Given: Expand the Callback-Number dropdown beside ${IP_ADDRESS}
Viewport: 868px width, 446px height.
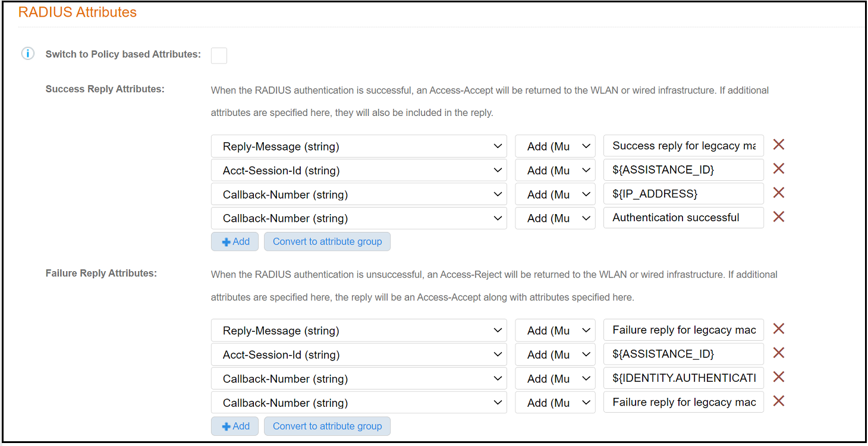Looking at the screenshot, I should click(359, 194).
